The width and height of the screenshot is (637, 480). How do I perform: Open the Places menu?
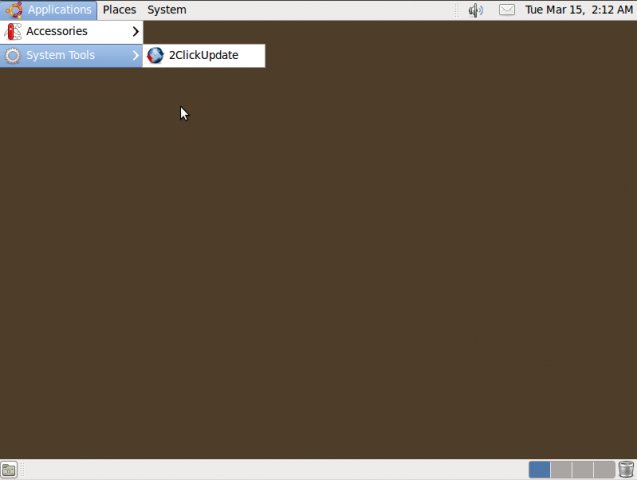coord(119,10)
